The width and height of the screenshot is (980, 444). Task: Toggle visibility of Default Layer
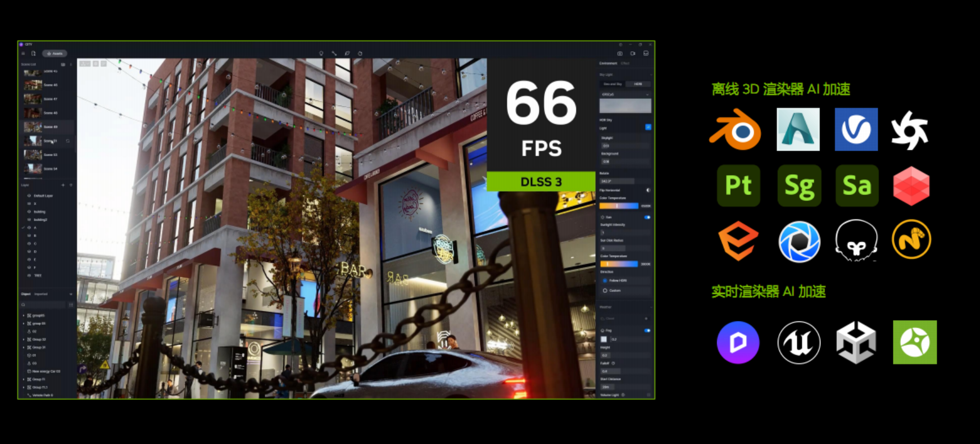pos(29,196)
